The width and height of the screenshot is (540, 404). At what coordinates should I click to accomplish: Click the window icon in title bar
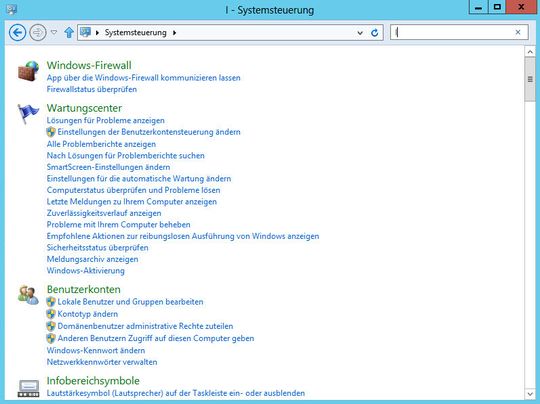point(11,9)
